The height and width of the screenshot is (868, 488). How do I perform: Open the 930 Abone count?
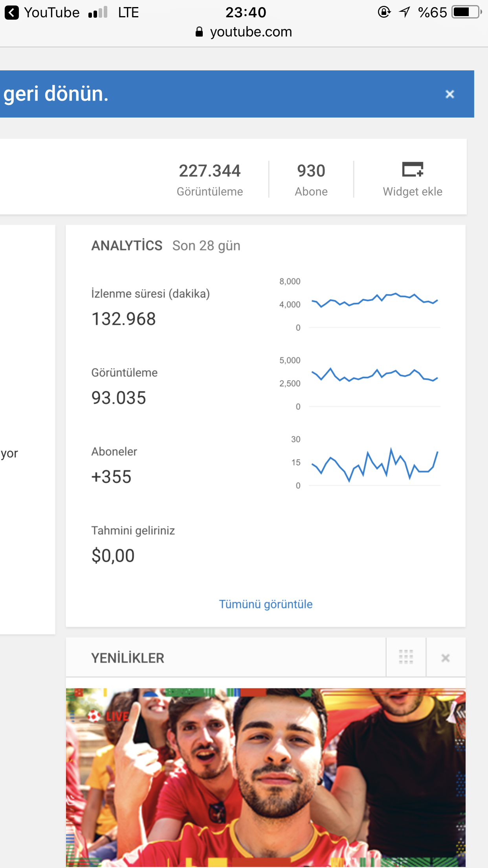coord(311,180)
